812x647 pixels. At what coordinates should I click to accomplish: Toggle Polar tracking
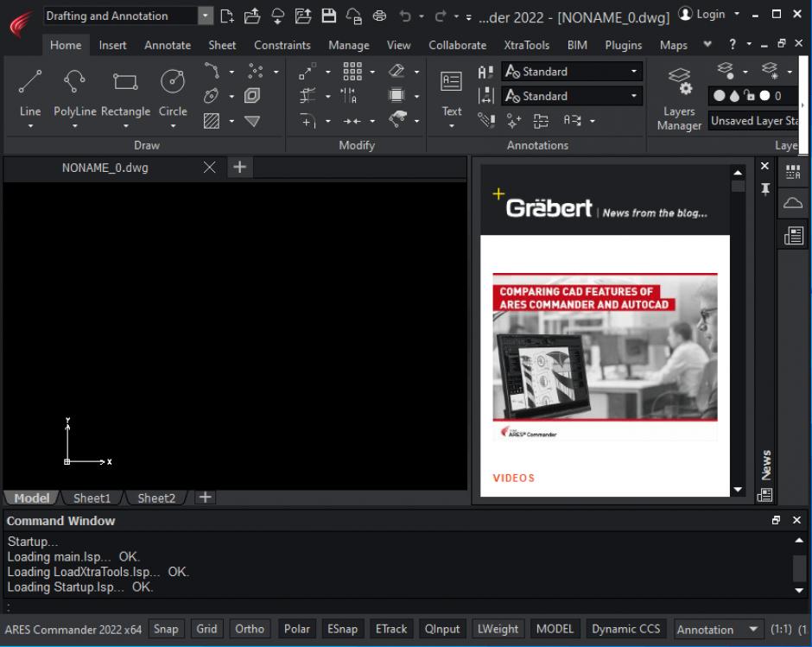tap(297, 629)
